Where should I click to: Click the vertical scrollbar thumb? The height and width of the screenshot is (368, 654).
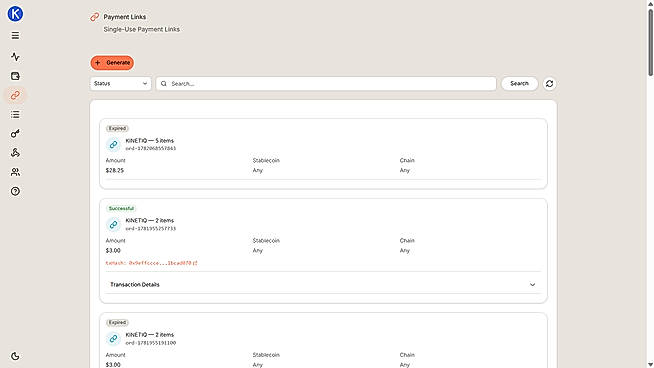(x=650, y=43)
